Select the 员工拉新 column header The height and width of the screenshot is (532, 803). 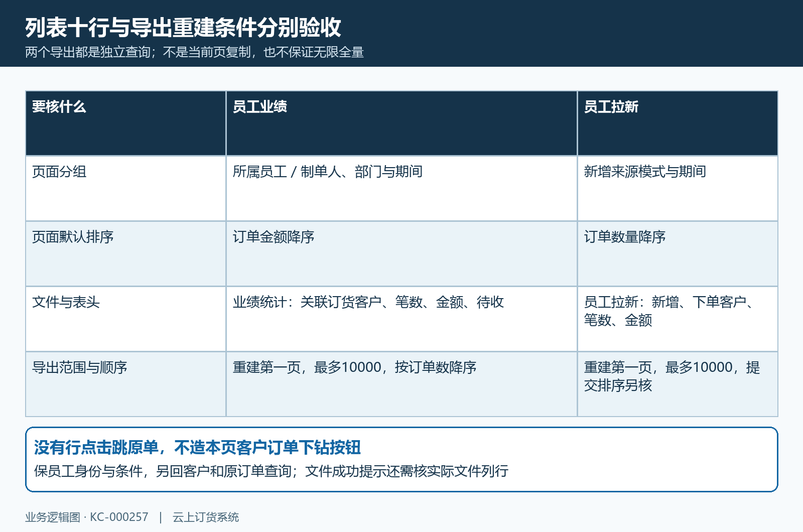tap(678, 123)
